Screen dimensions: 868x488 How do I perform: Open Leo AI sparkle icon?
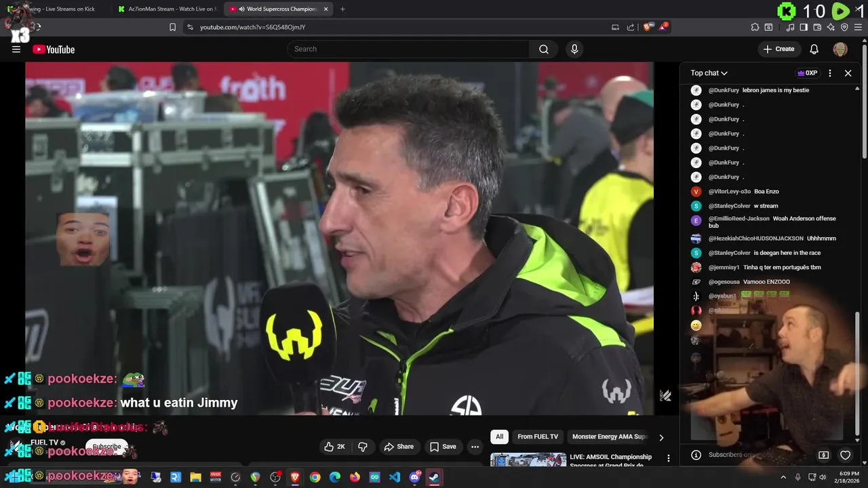coord(831,27)
